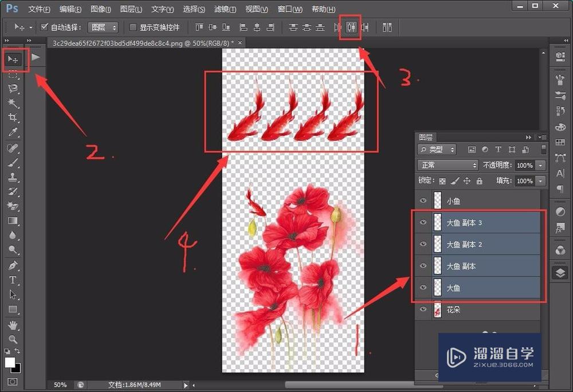Image resolution: width=573 pixels, height=392 pixels.
Task: Select the Rectangular Marquee tool
Action: tap(13, 75)
